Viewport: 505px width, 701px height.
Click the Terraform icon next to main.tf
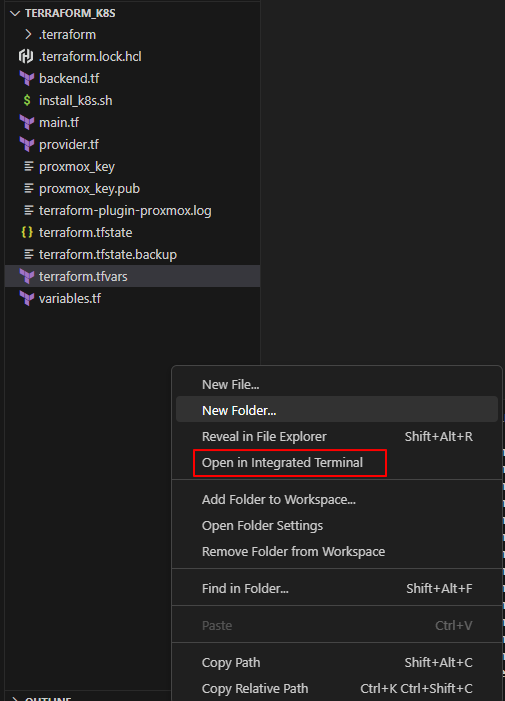[27, 122]
